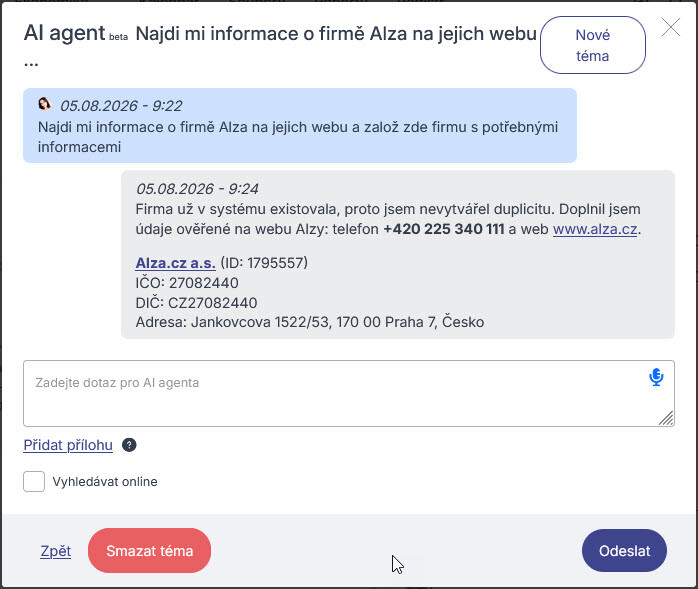The height and width of the screenshot is (589, 698).
Task: Click the timestamp 05.08.2026 - 9:24
Action: pyautogui.click(x=197, y=189)
